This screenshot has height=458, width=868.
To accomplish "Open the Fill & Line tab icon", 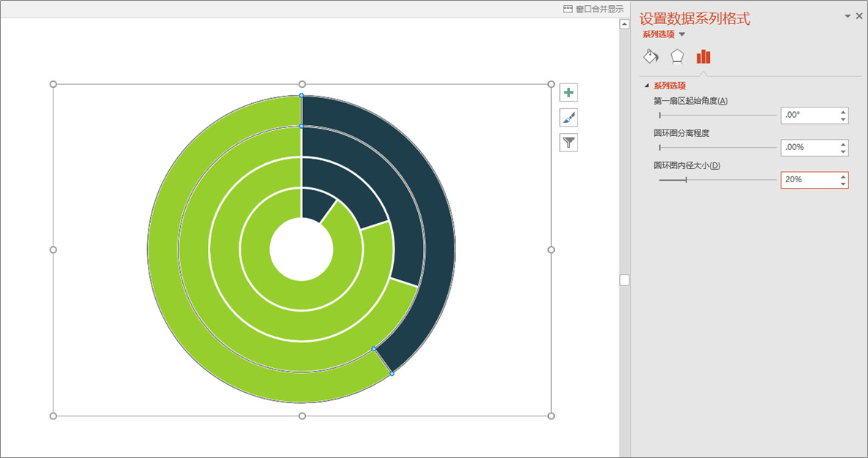I will coord(651,56).
